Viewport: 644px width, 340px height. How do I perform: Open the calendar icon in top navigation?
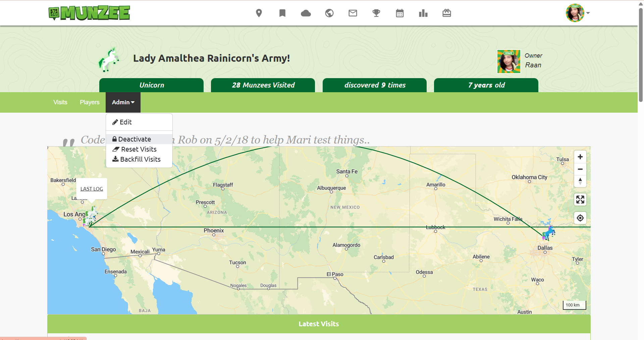point(399,13)
